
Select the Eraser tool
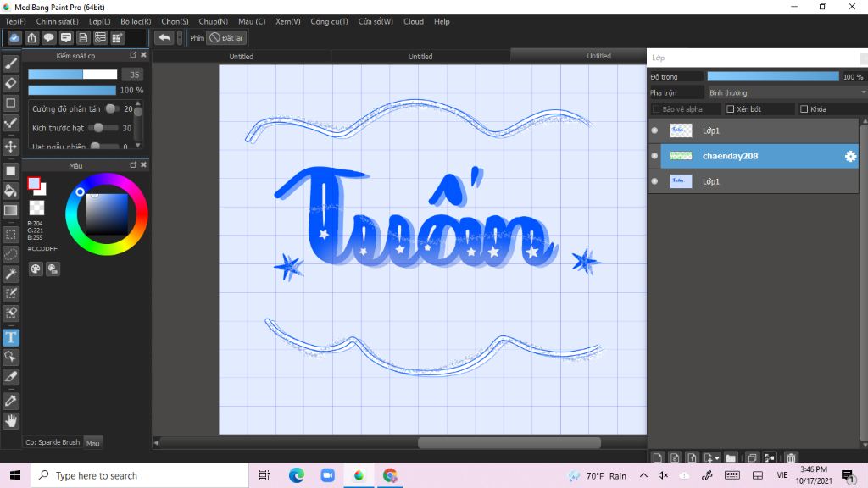tap(10, 83)
